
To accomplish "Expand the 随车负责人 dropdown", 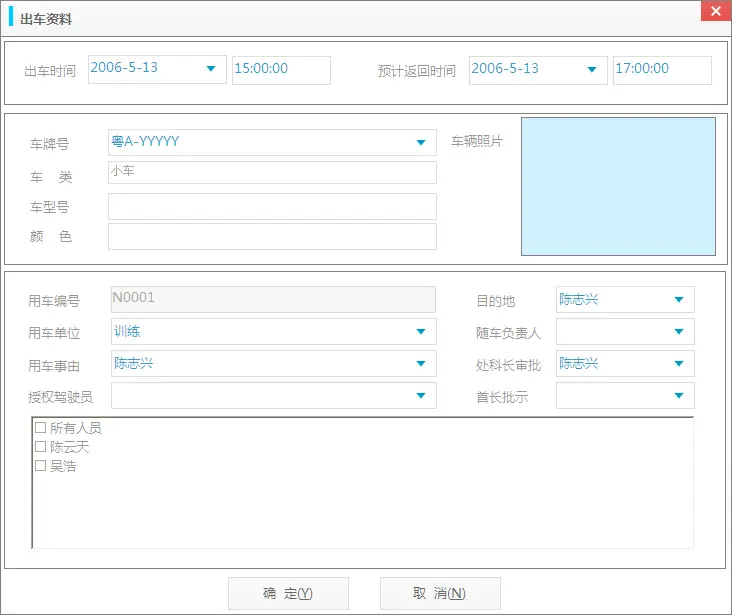I will coord(679,332).
